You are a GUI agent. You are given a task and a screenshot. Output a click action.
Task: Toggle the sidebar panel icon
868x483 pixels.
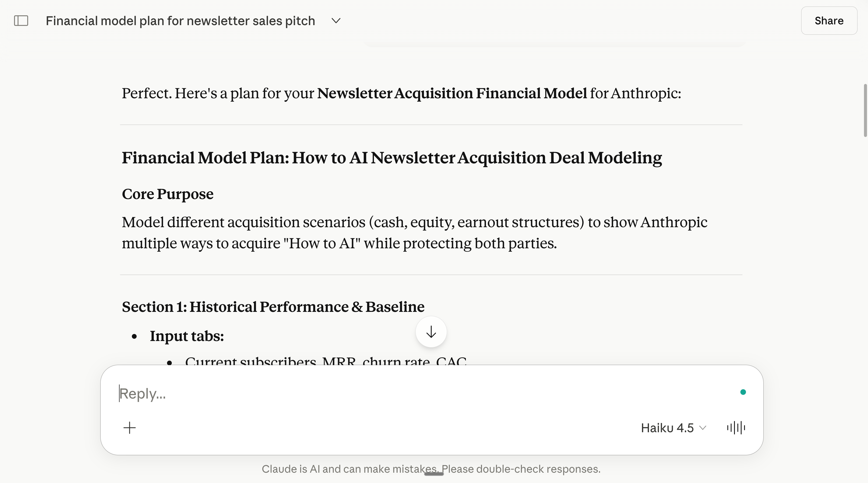pos(21,21)
